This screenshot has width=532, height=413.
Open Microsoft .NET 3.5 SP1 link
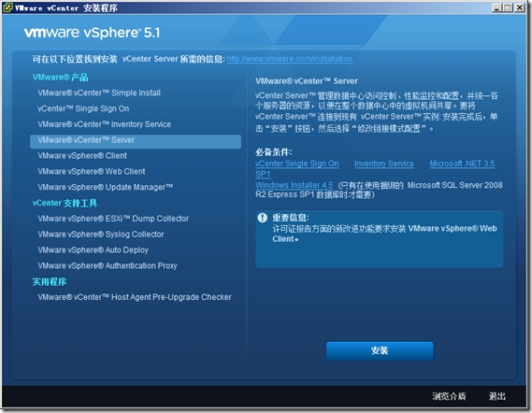coord(462,164)
